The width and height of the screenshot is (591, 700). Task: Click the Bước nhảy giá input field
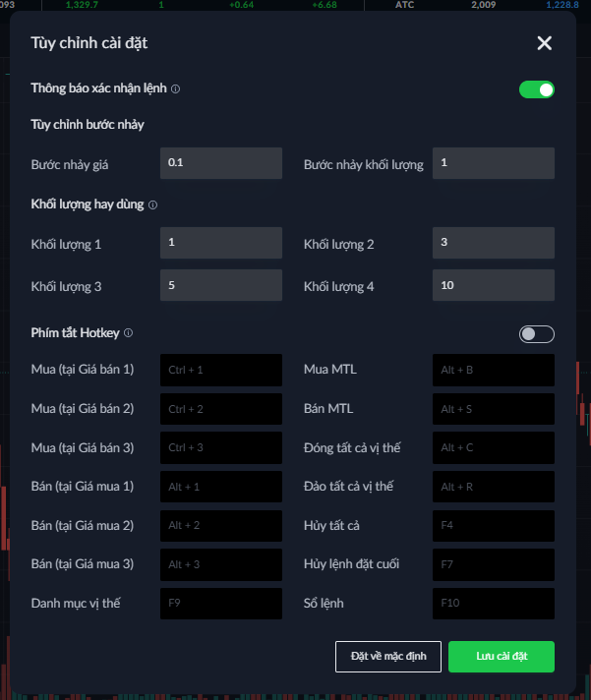(x=220, y=163)
